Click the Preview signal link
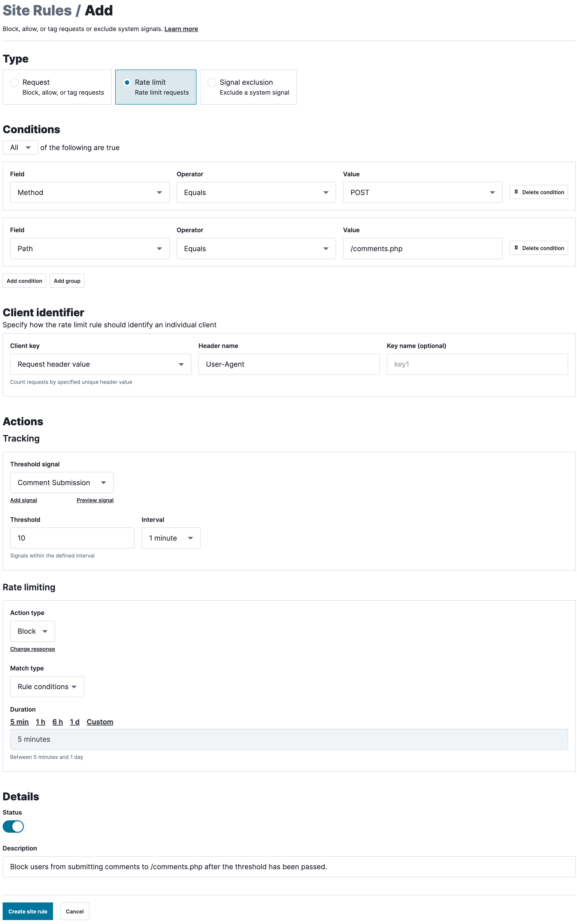 (95, 500)
